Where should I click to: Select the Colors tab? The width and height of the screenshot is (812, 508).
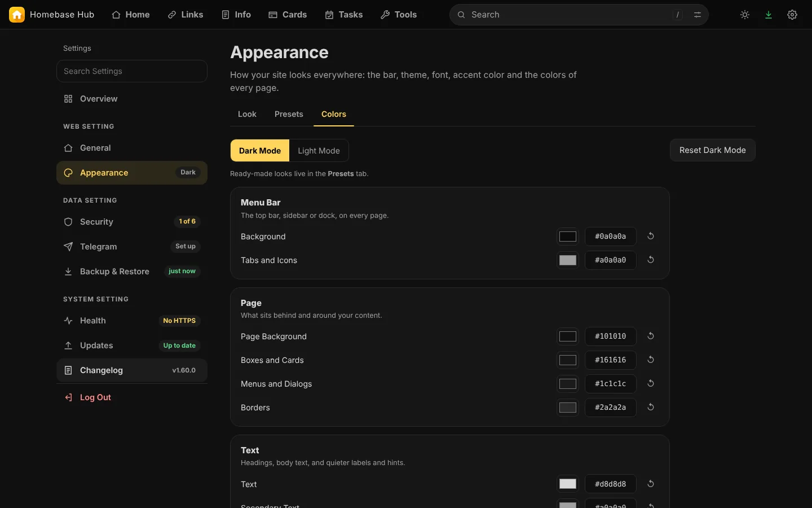pos(334,114)
